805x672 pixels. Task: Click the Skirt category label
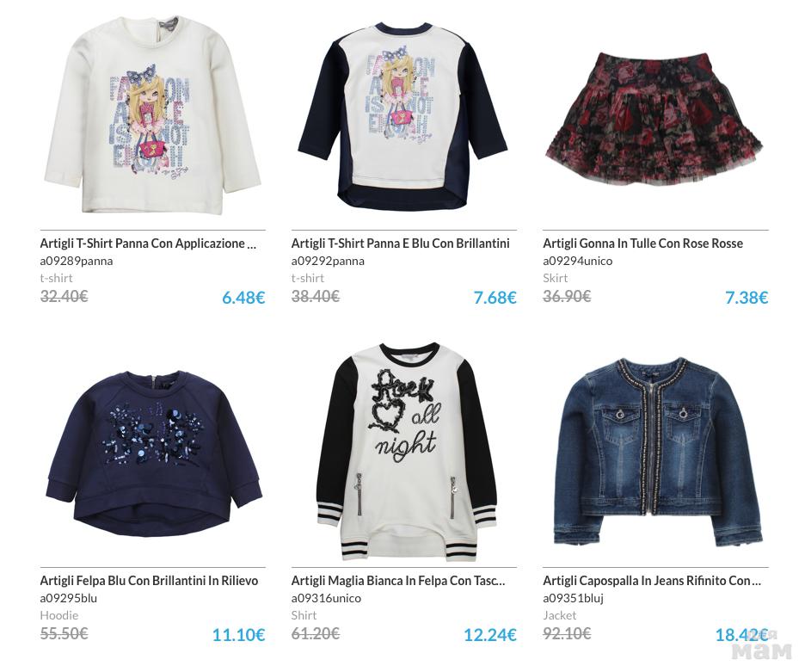(555, 278)
